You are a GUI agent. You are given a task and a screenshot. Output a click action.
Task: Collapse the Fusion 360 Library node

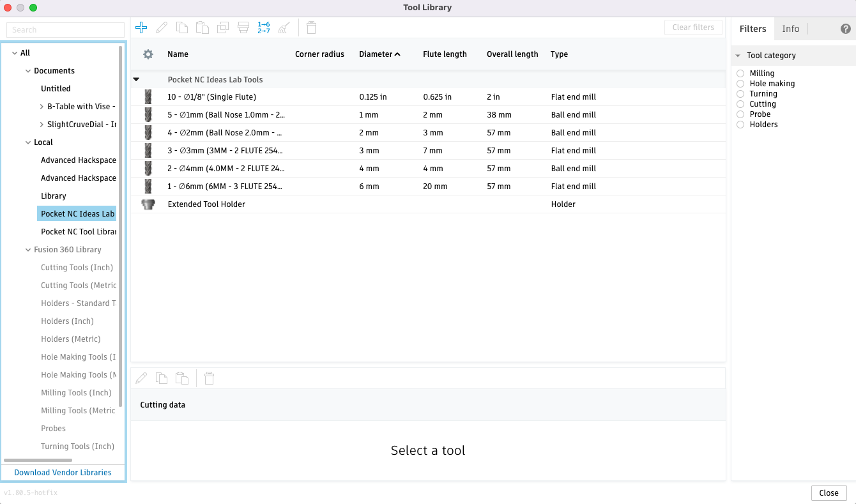tap(28, 250)
